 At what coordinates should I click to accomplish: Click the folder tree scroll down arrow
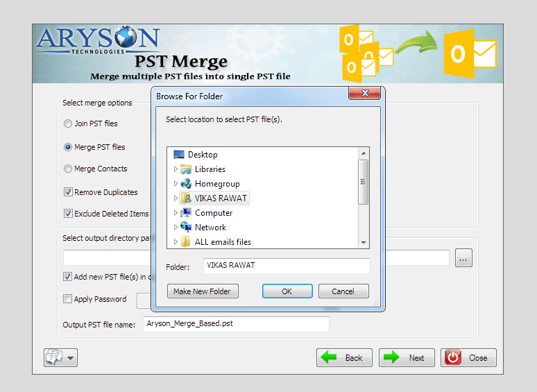[364, 242]
